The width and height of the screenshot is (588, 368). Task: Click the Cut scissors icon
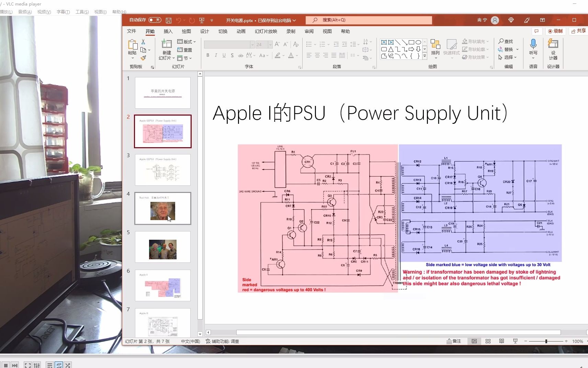click(143, 42)
